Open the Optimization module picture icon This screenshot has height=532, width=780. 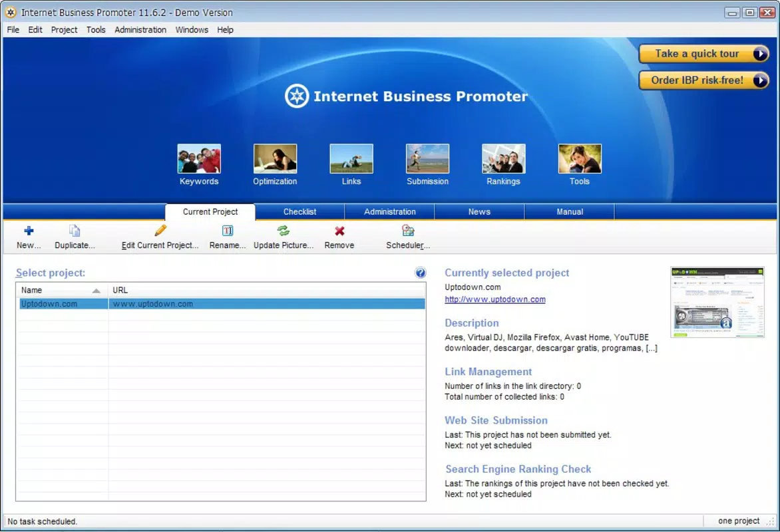[x=275, y=159]
